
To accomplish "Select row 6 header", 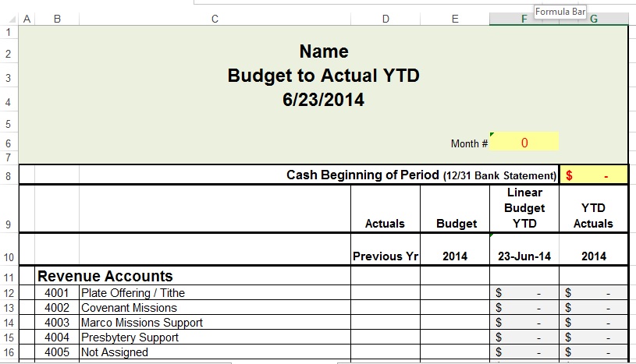I will [x=9, y=143].
